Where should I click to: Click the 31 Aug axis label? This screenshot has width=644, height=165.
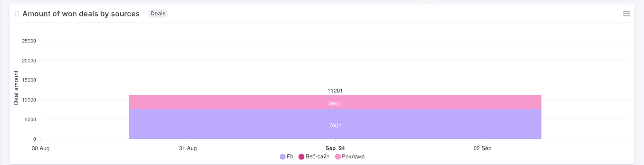click(x=188, y=148)
